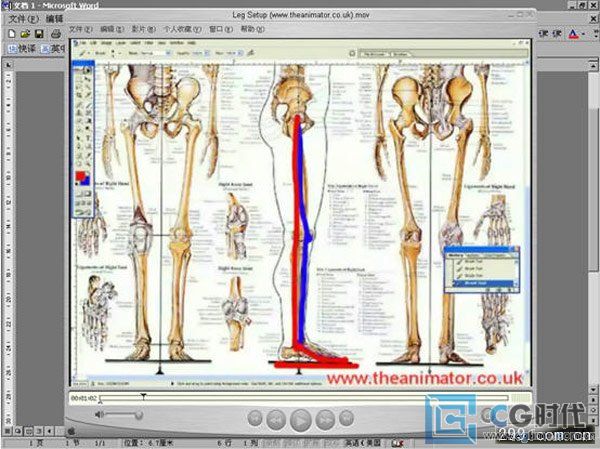Click the volume slider in QuickTime
The height and width of the screenshot is (449, 600).
[x=124, y=415]
